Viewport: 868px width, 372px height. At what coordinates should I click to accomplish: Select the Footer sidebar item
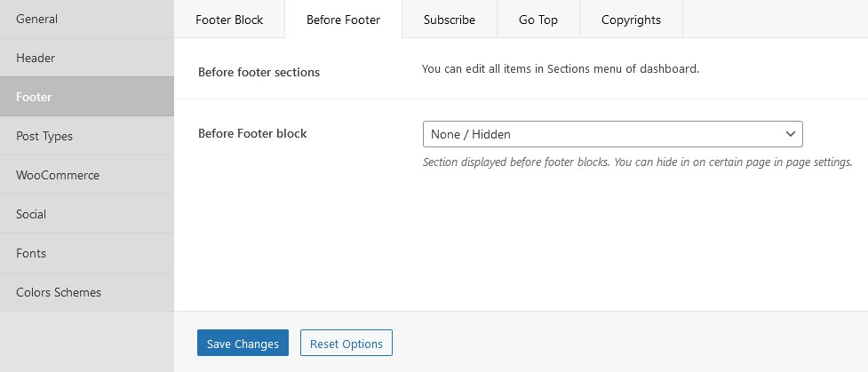(87, 97)
